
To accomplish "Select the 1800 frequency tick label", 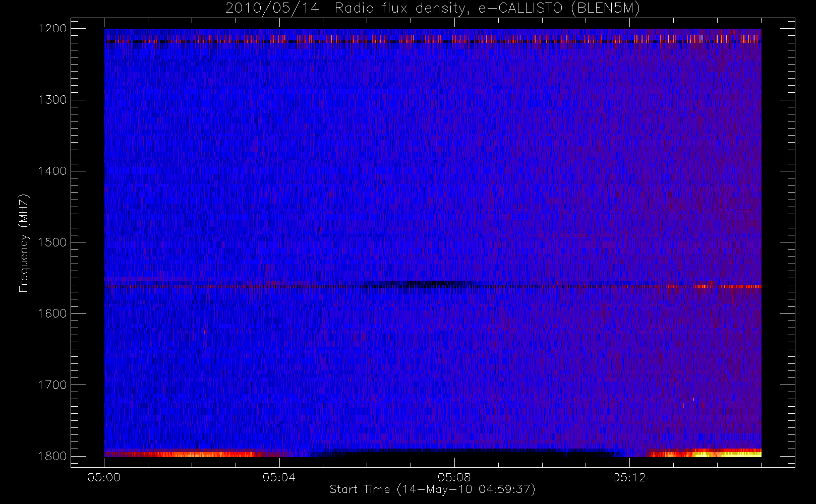I will [x=52, y=456].
